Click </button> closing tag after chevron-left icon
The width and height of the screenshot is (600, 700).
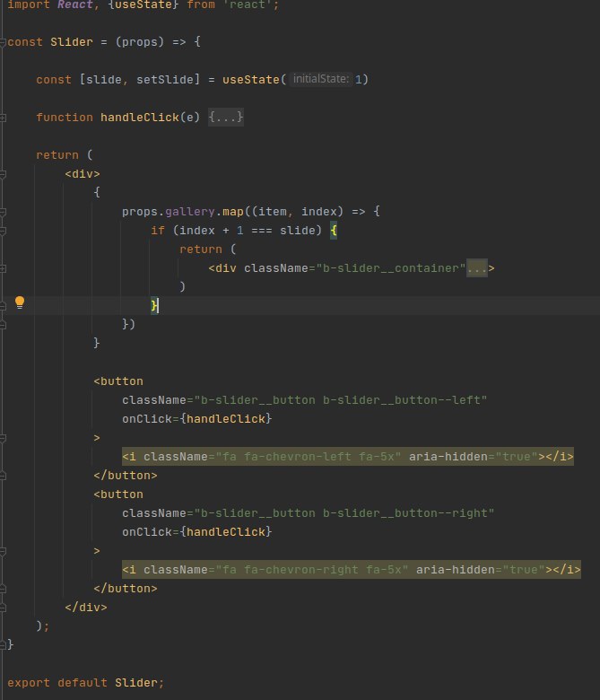point(126,476)
